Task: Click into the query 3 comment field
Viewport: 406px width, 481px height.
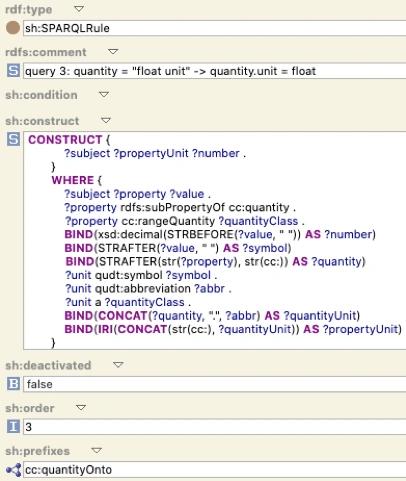Action: pyautogui.click(x=215, y=71)
